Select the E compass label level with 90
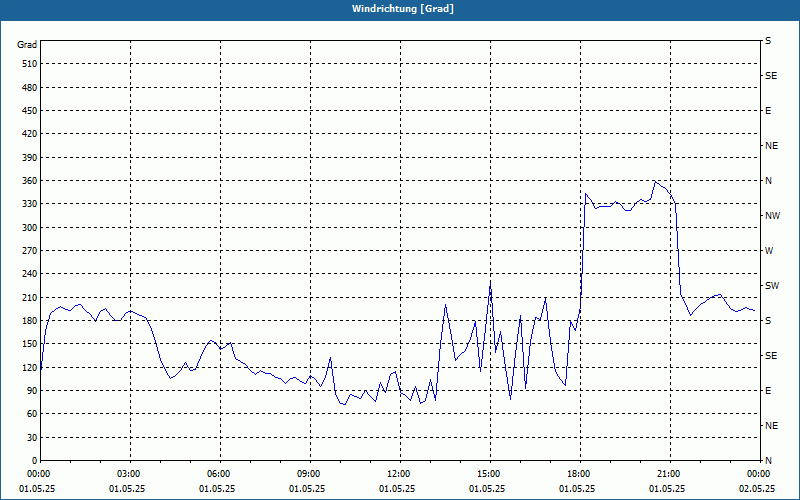This screenshot has width=800, height=500. click(768, 391)
